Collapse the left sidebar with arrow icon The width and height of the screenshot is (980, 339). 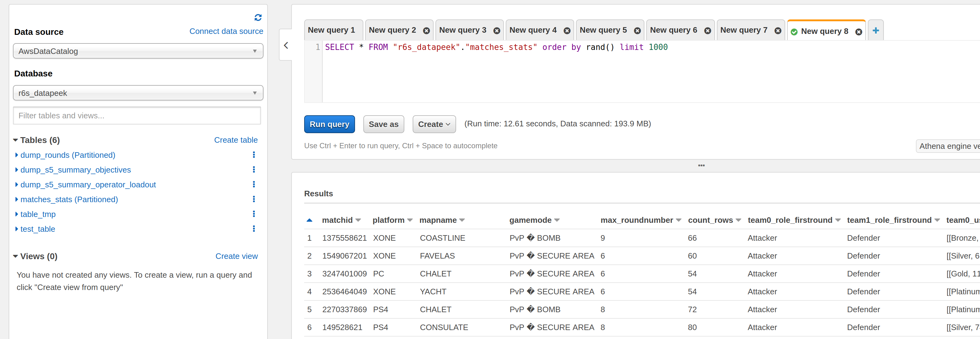coord(286,46)
